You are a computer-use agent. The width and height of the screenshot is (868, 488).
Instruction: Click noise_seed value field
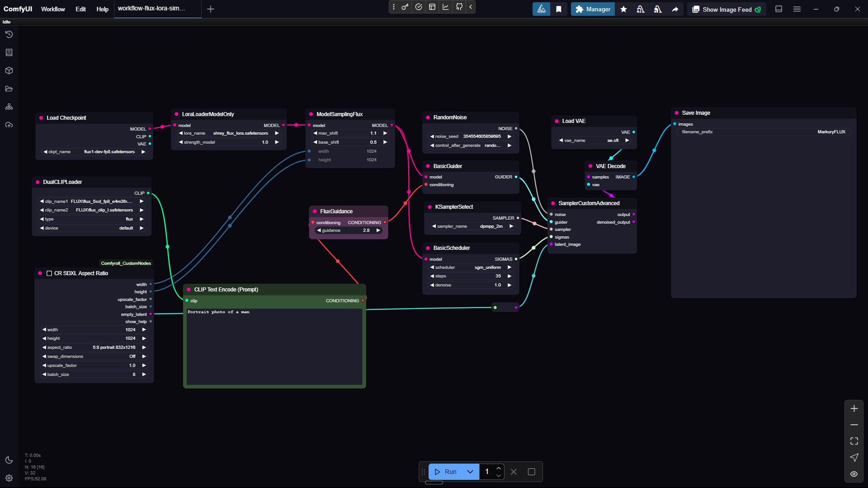(x=470, y=136)
